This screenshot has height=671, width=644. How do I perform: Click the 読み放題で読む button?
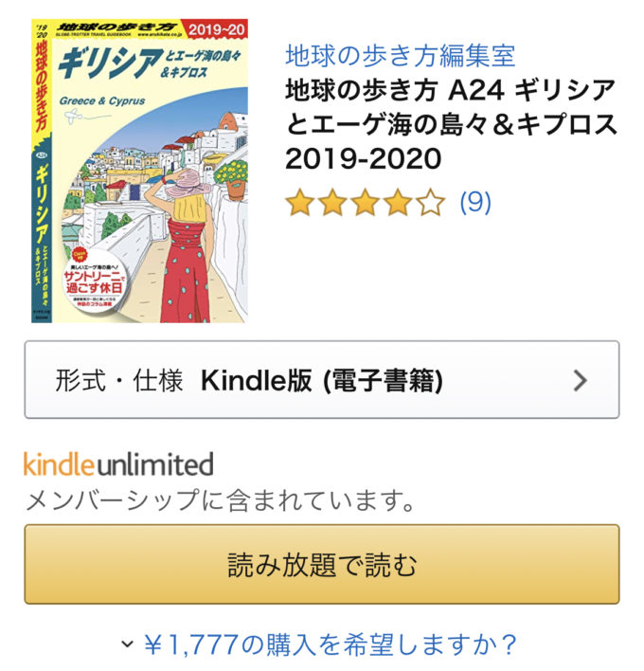pos(322,564)
